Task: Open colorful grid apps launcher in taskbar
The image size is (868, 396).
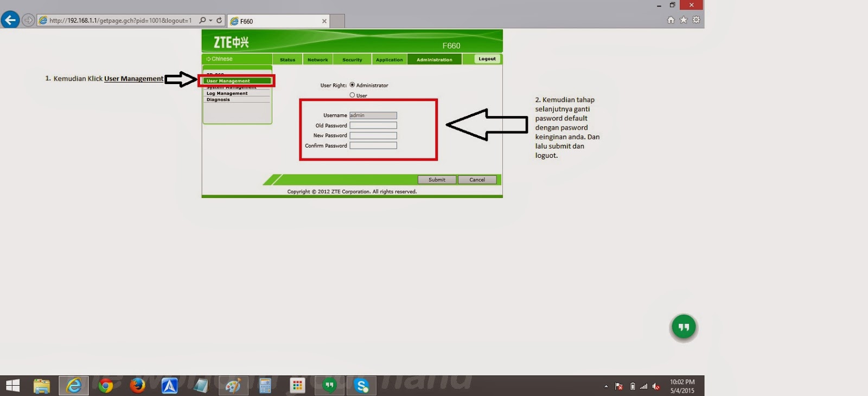Action: click(297, 386)
